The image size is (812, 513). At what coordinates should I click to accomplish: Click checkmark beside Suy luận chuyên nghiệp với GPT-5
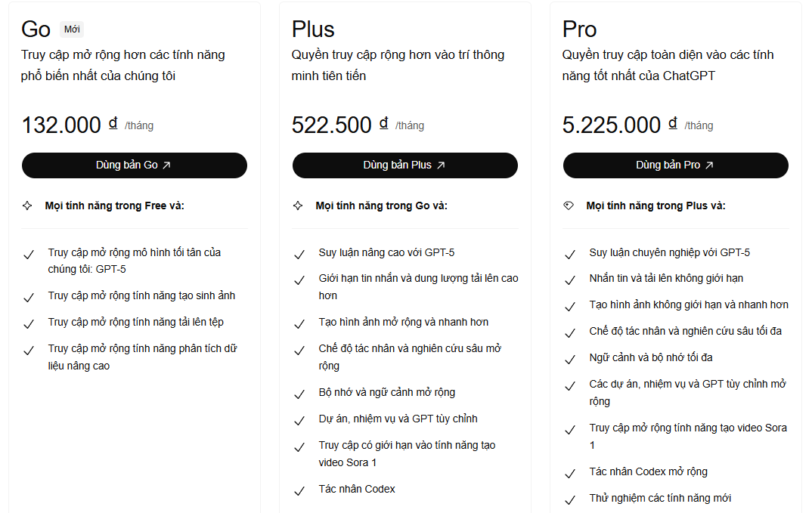pos(570,254)
